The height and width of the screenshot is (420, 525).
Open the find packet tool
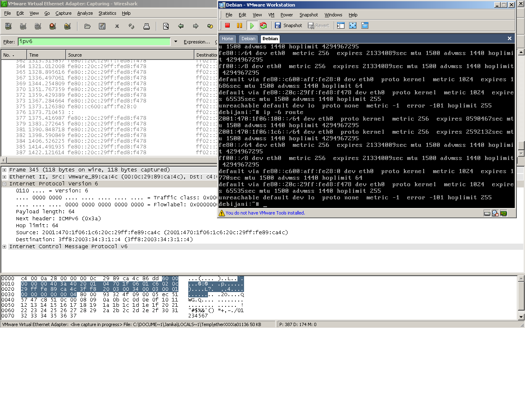point(166,26)
